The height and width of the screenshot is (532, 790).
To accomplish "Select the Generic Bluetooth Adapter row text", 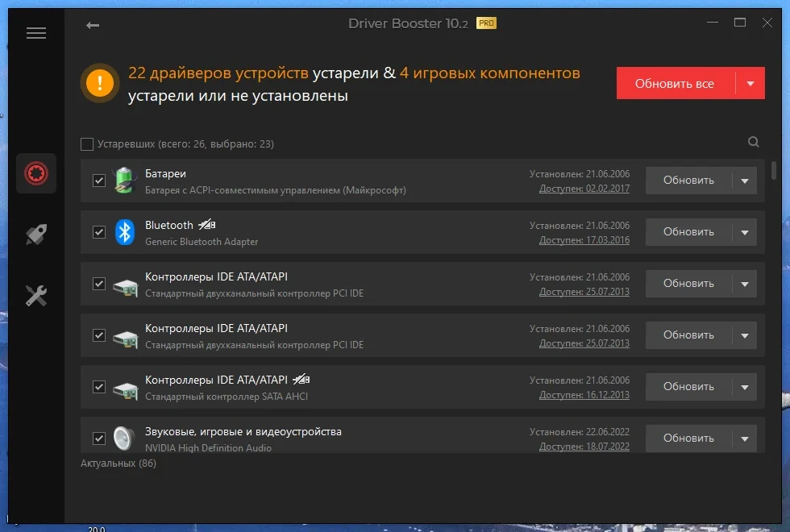I will pos(202,242).
